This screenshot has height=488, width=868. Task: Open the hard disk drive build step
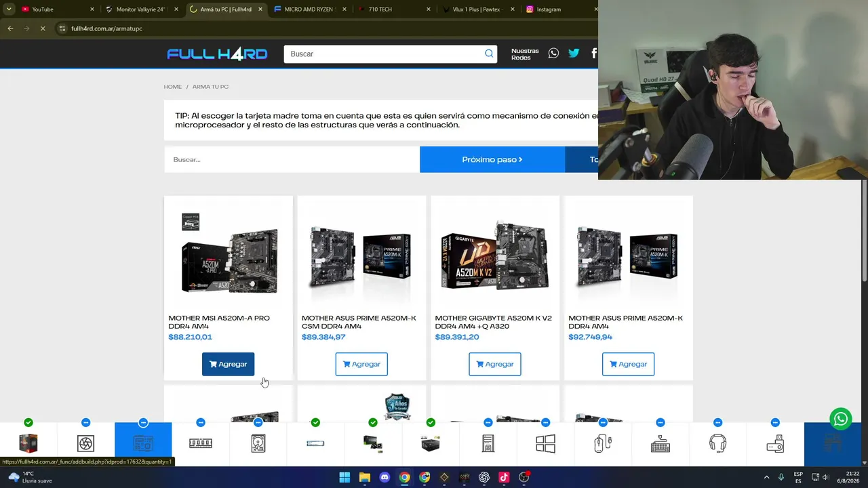click(x=258, y=443)
